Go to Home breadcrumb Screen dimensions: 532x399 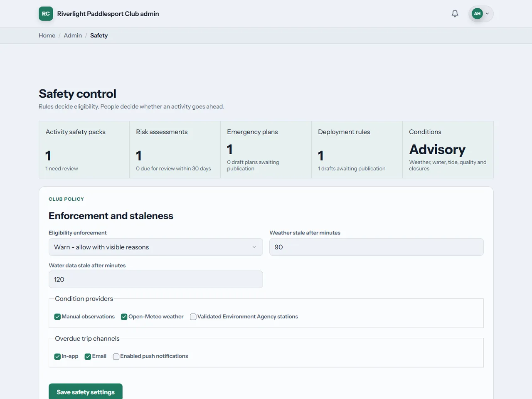[47, 36]
